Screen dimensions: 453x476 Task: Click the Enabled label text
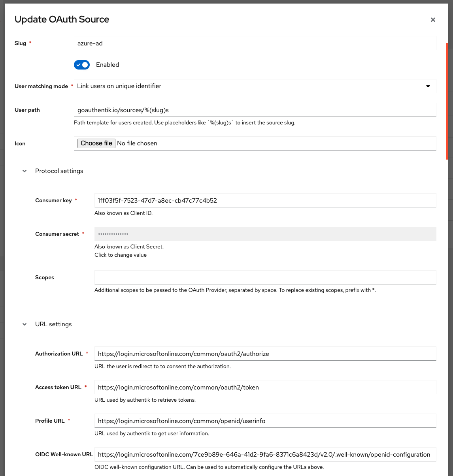point(108,65)
